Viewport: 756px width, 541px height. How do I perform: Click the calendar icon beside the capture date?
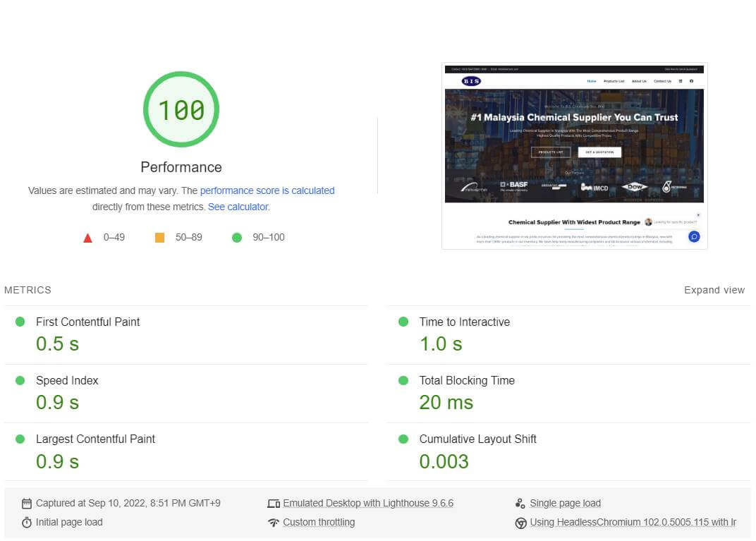(x=26, y=503)
